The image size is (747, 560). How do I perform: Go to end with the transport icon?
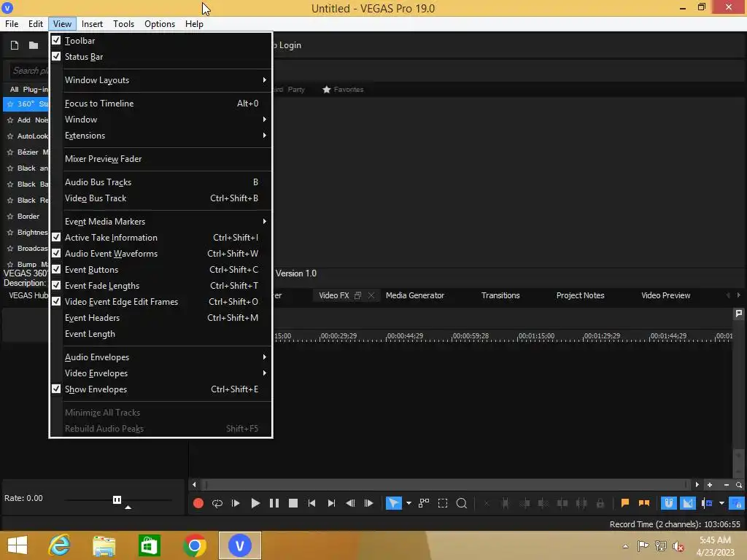(x=331, y=503)
